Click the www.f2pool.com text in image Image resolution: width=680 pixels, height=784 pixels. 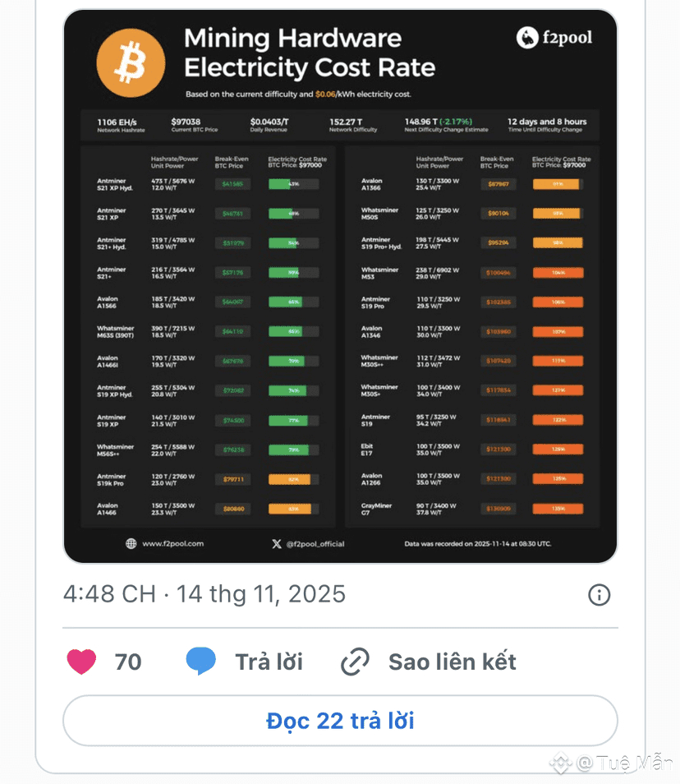(x=172, y=543)
